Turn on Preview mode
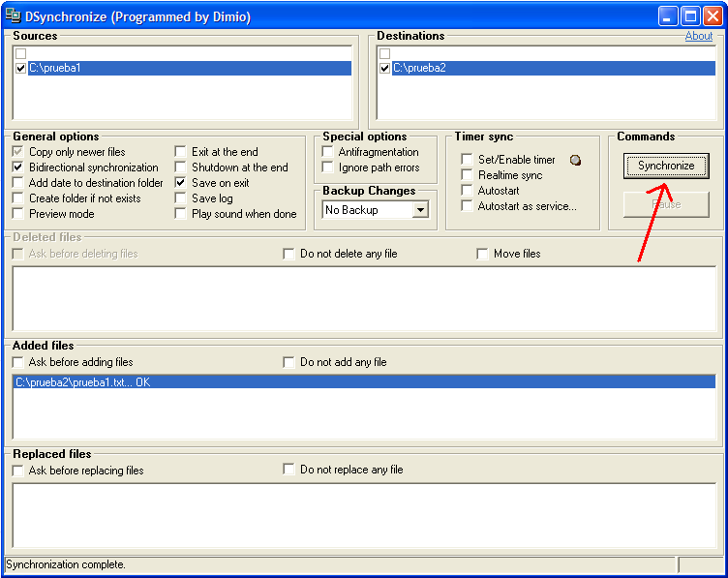Screen dimensions: 728x578 (x=18, y=214)
